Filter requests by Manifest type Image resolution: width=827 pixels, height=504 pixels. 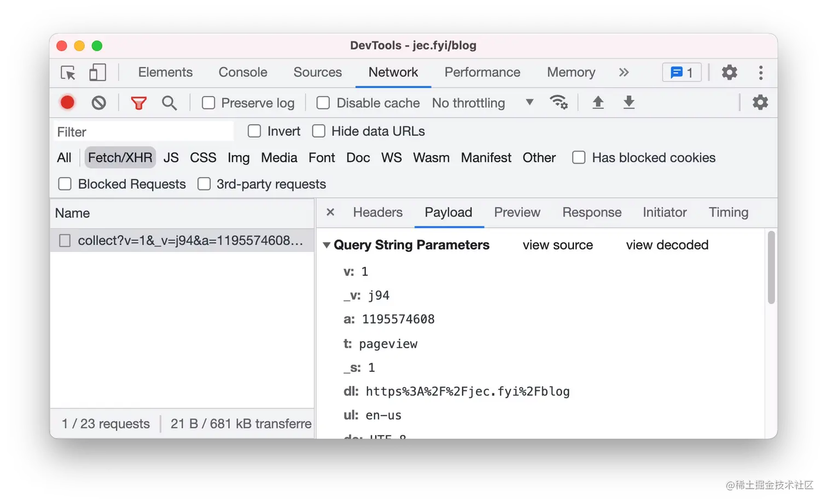tap(486, 157)
